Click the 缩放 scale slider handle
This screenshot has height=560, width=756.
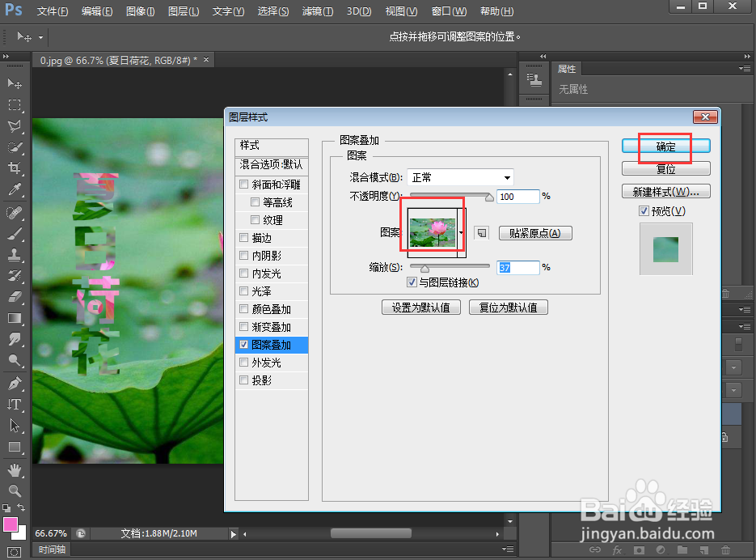(x=424, y=267)
